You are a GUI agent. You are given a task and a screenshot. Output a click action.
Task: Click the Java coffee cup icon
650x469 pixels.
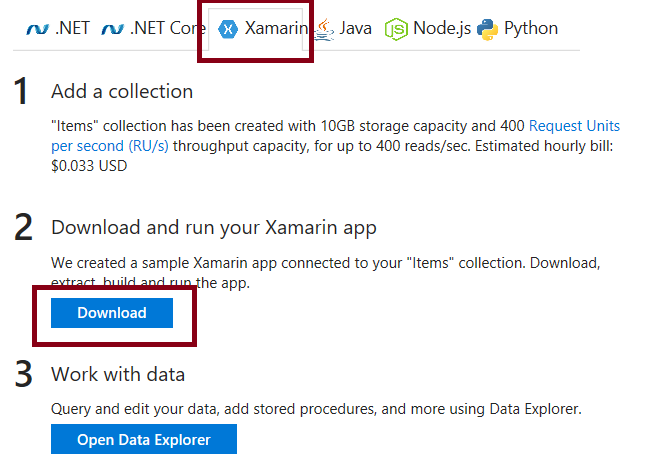coord(324,29)
